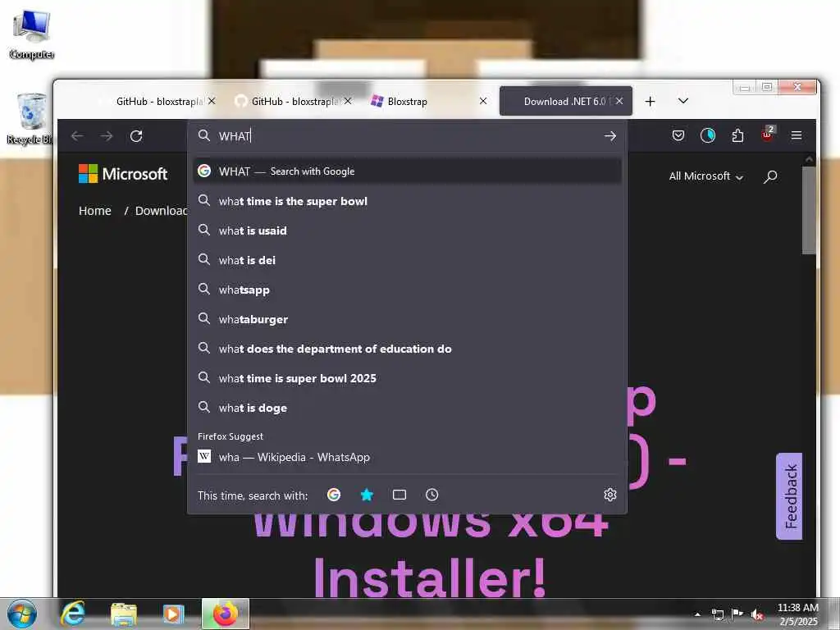Choose suggestion what is usaid
Viewport: 840px width, 630px height.
(407, 231)
